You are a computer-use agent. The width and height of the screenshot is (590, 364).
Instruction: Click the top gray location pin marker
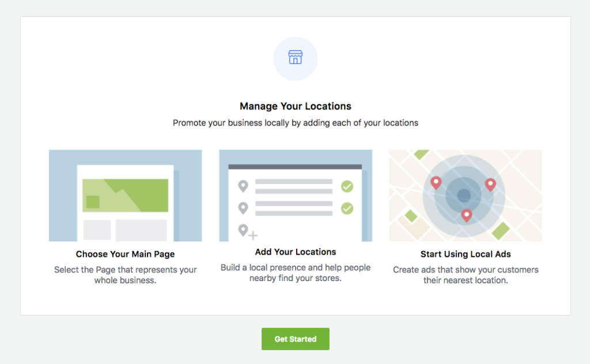[x=243, y=185]
